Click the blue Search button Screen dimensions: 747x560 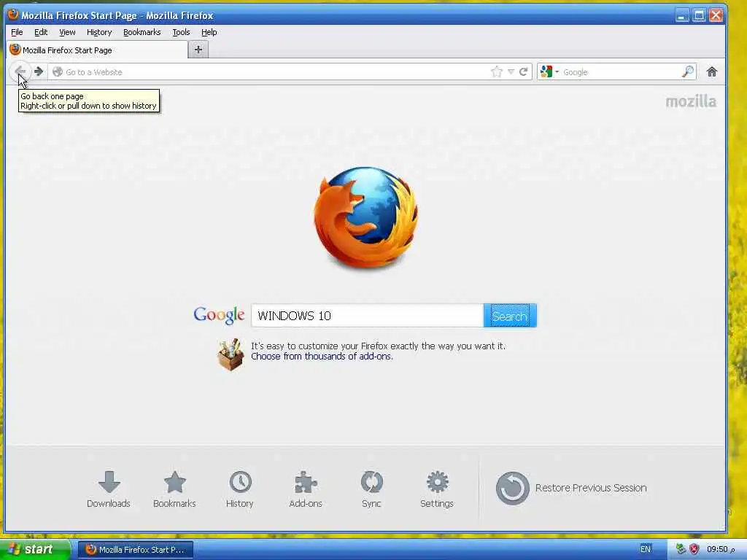pos(510,316)
